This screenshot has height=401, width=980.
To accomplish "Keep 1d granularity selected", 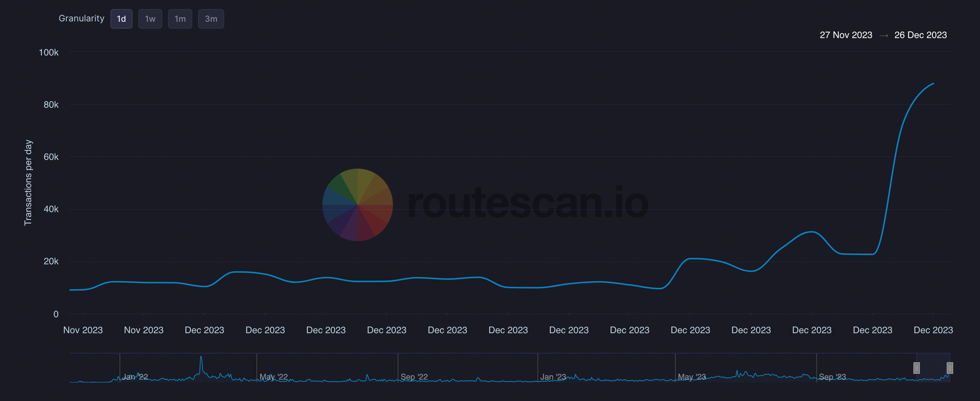I will [121, 18].
